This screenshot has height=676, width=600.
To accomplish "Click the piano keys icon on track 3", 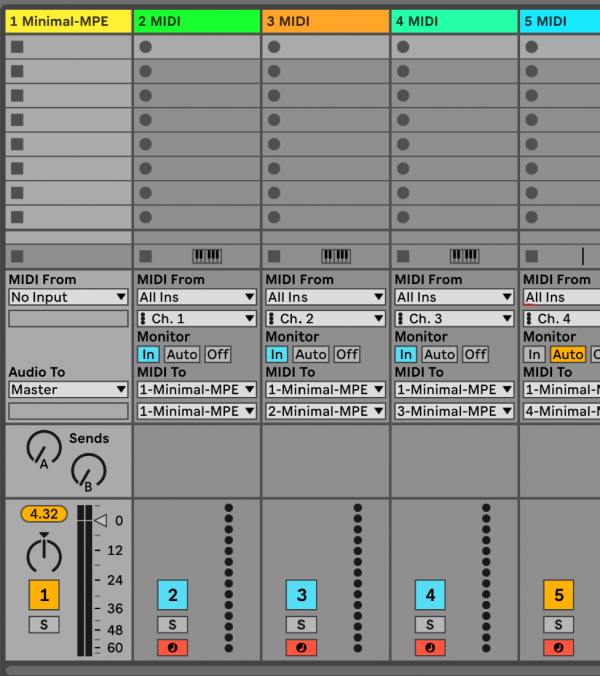I will 336,256.
